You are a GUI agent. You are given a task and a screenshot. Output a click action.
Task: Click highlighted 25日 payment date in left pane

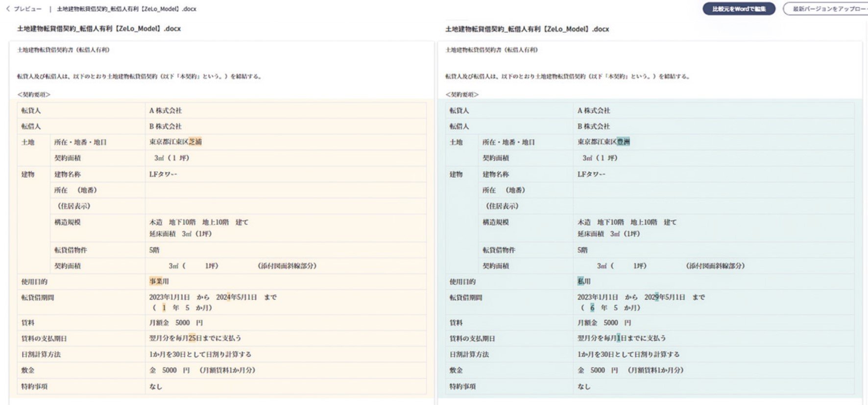[195, 338]
